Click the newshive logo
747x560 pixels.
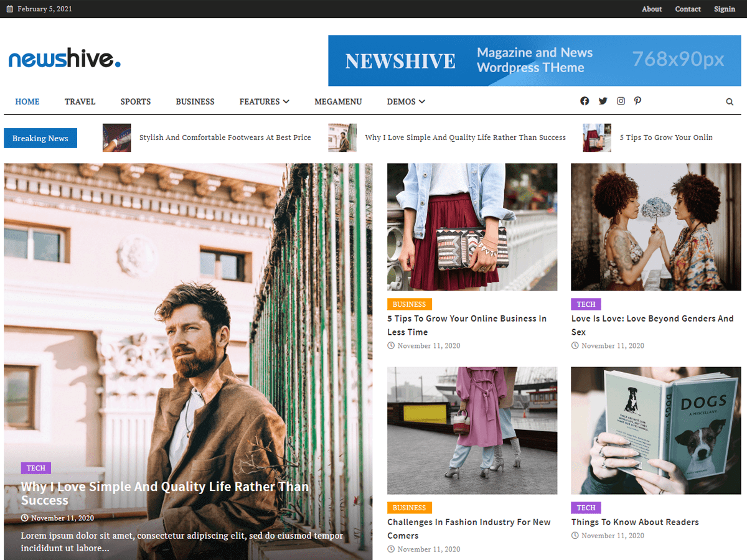[65, 59]
